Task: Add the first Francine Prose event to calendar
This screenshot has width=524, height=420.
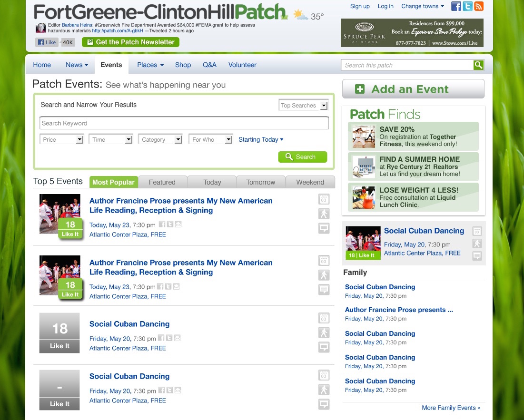Action: click(x=324, y=199)
